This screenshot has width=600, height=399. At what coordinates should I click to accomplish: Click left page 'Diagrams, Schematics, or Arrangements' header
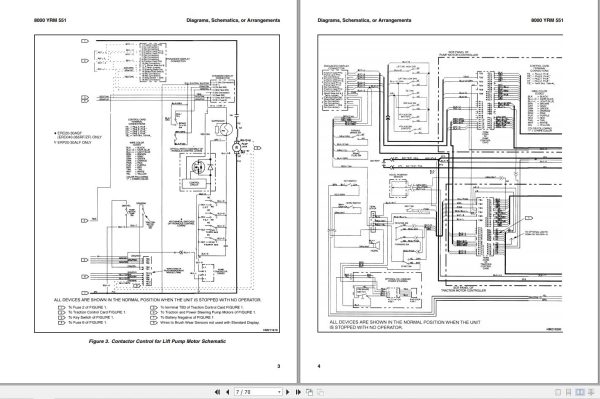point(233,20)
